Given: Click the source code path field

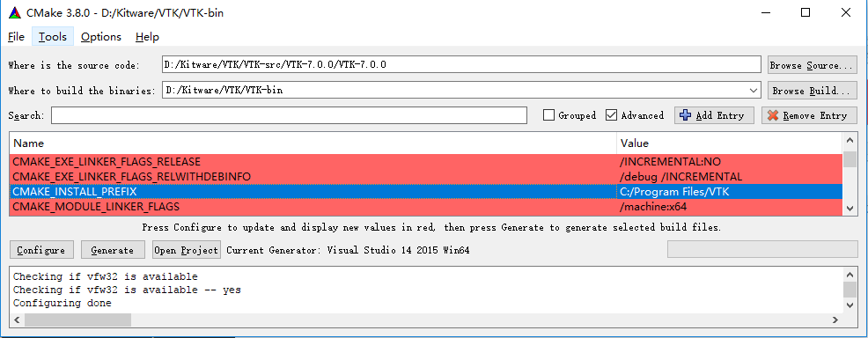Looking at the screenshot, I should (x=461, y=65).
